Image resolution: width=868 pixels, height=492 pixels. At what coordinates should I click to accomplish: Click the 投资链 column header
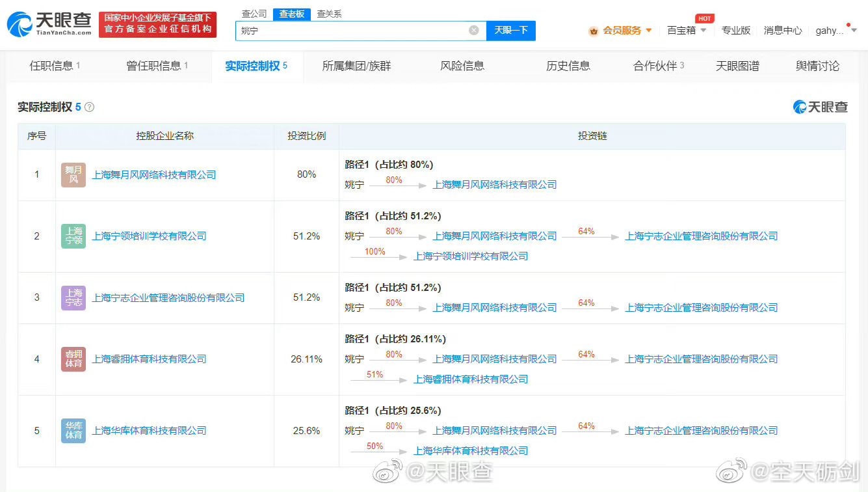592,137
